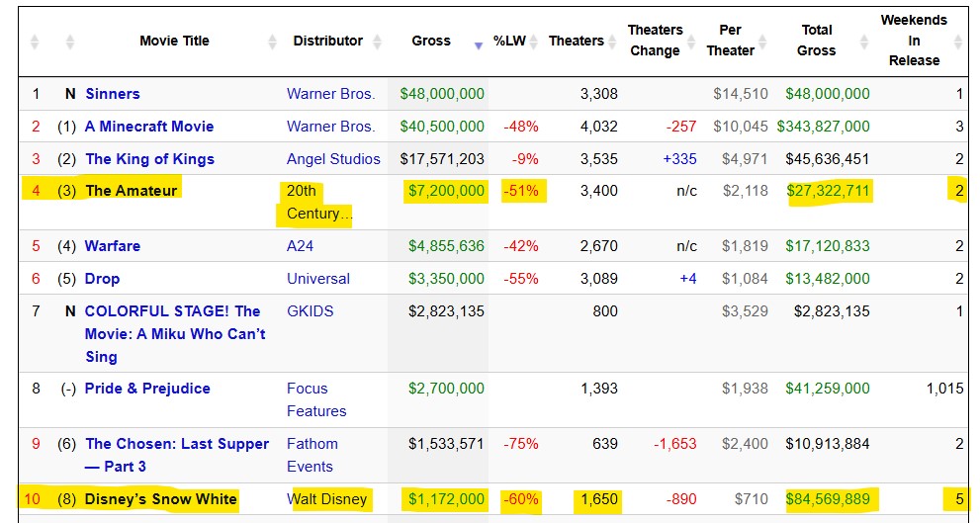Open the Warfare movie link
The height and width of the screenshot is (523, 980).
[112, 246]
